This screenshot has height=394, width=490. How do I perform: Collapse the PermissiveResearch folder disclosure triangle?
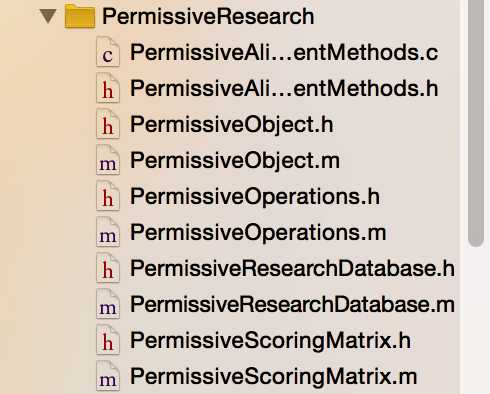click(48, 16)
